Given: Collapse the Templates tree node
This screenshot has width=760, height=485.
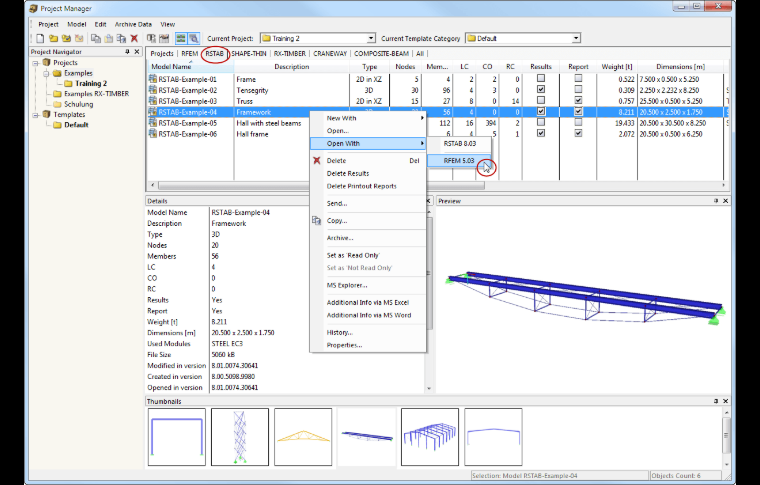Looking at the screenshot, I should point(36,115).
